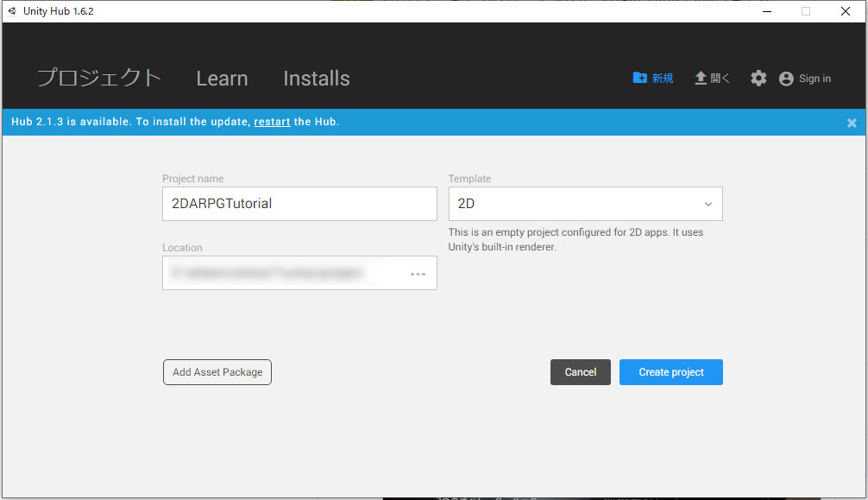Switch to the プロジェクト tab
Image resolution: width=868 pixels, height=500 pixels.
click(99, 78)
